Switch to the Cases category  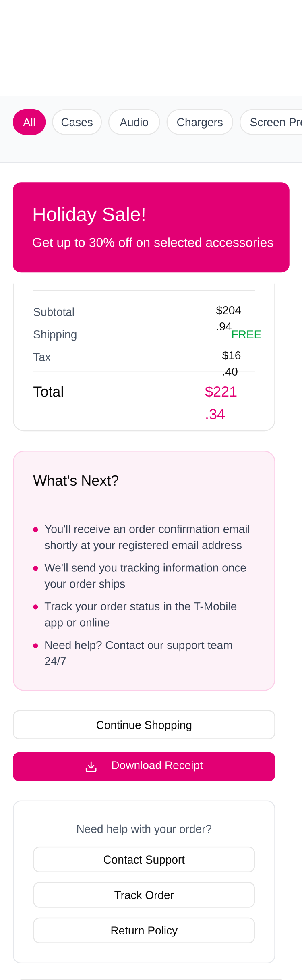[x=77, y=122]
